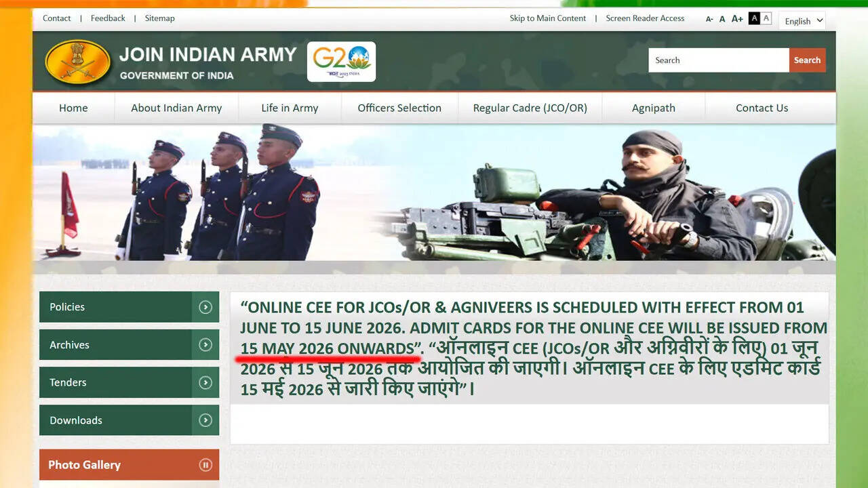Click the orange Search button
Screen dimensions: 868x488
point(808,60)
